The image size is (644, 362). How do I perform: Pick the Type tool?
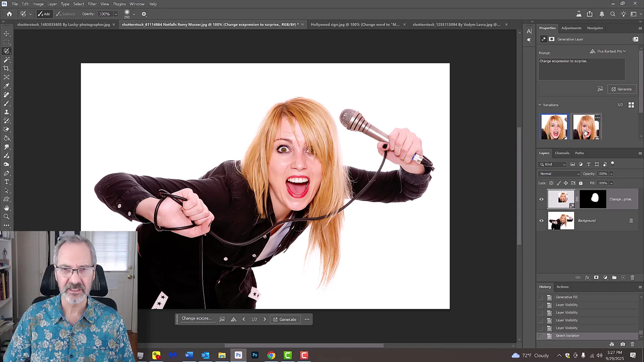pos(7,182)
